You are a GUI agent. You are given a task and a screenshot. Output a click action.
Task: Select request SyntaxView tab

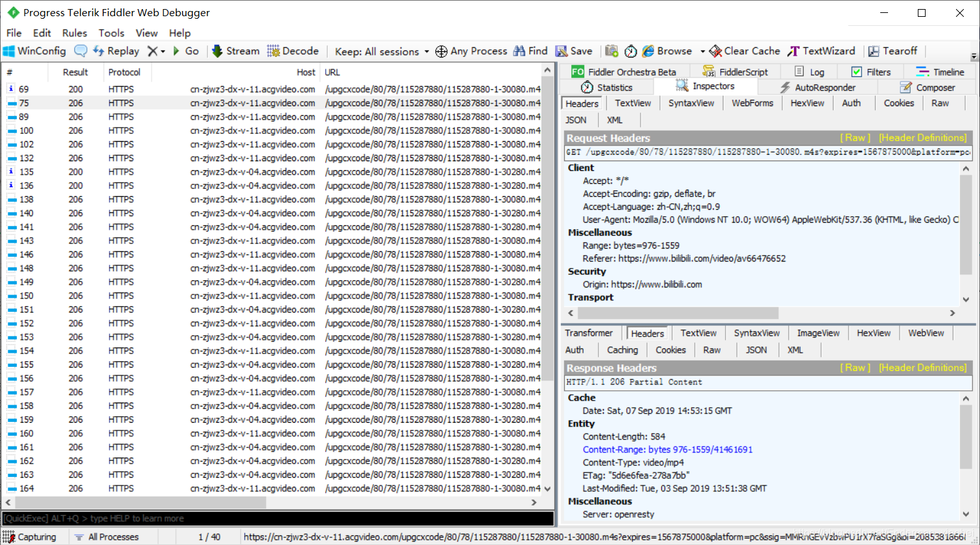[691, 103]
